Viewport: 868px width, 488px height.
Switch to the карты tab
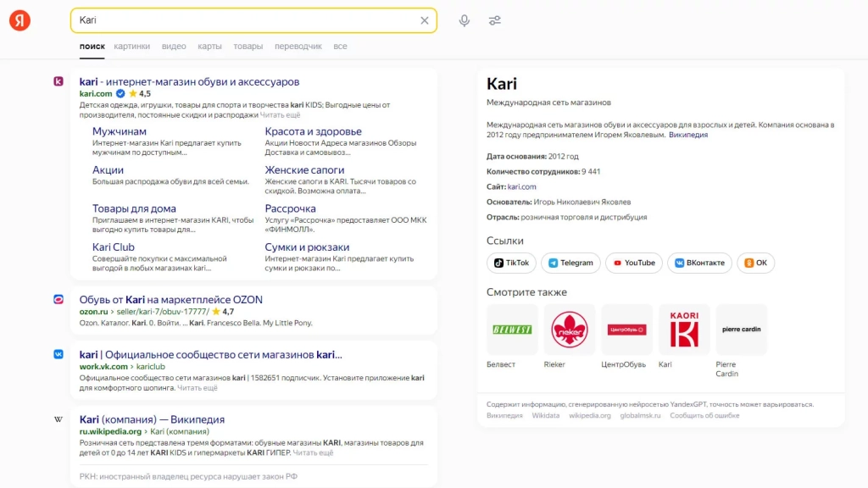210,47
